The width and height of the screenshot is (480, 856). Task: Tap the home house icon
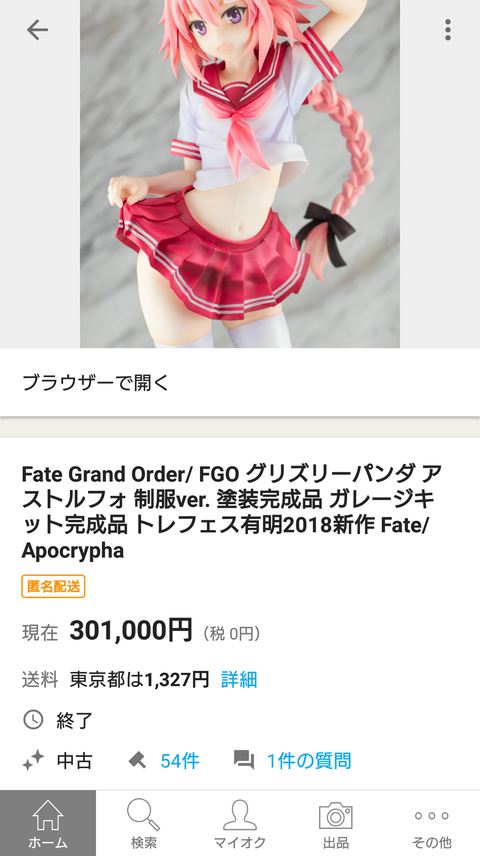[x=48, y=815]
